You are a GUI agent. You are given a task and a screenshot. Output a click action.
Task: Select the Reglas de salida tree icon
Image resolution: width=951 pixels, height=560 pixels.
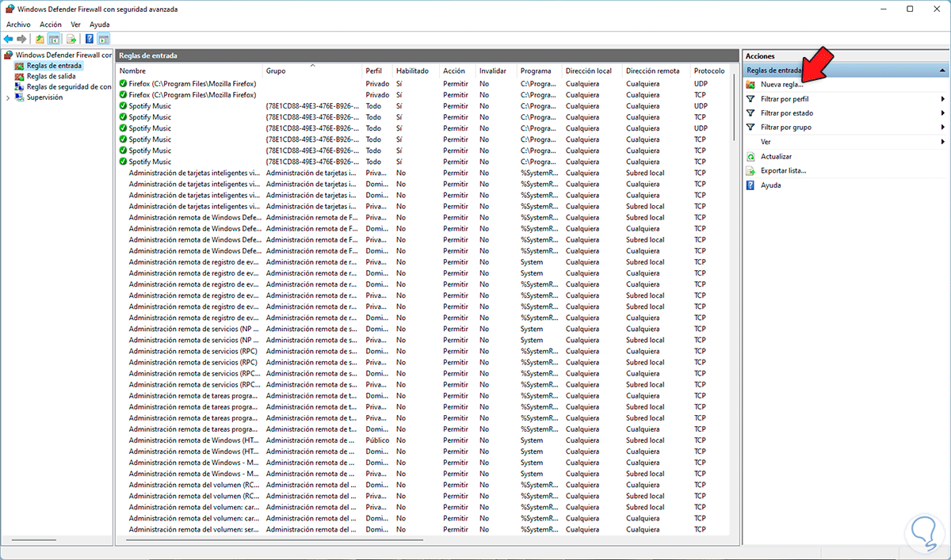click(20, 77)
